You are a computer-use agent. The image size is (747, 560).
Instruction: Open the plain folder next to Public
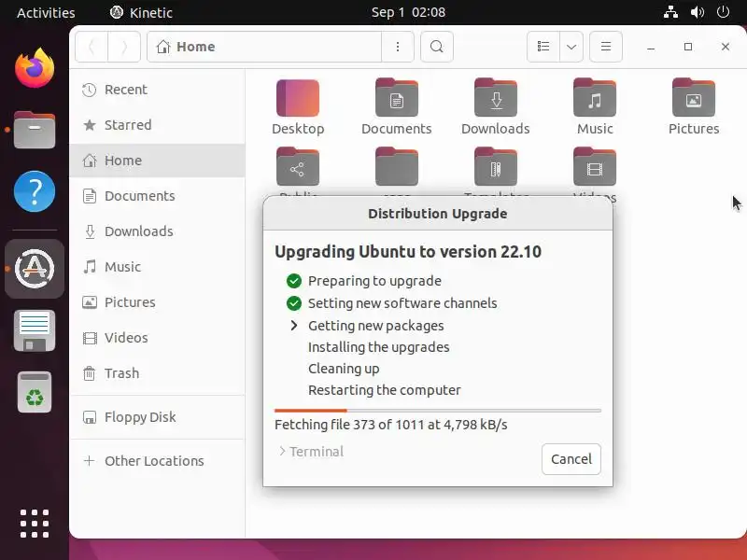(396, 167)
